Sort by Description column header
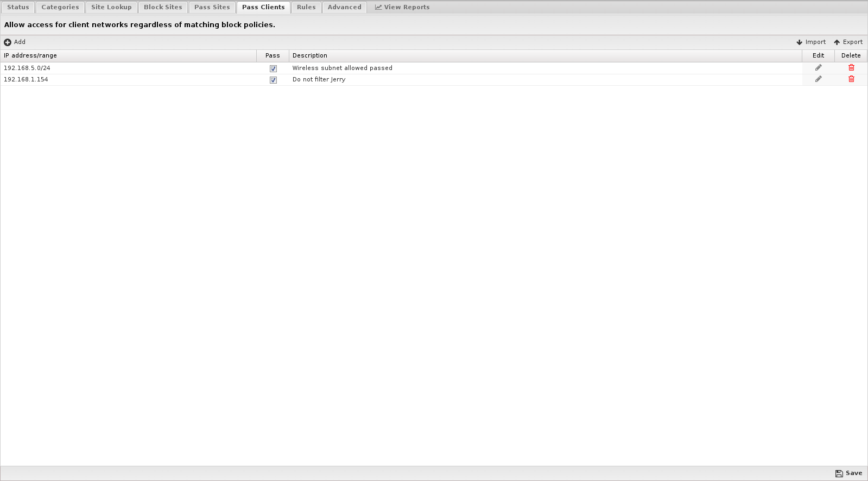Image resolution: width=868 pixels, height=481 pixels. point(546,56)
